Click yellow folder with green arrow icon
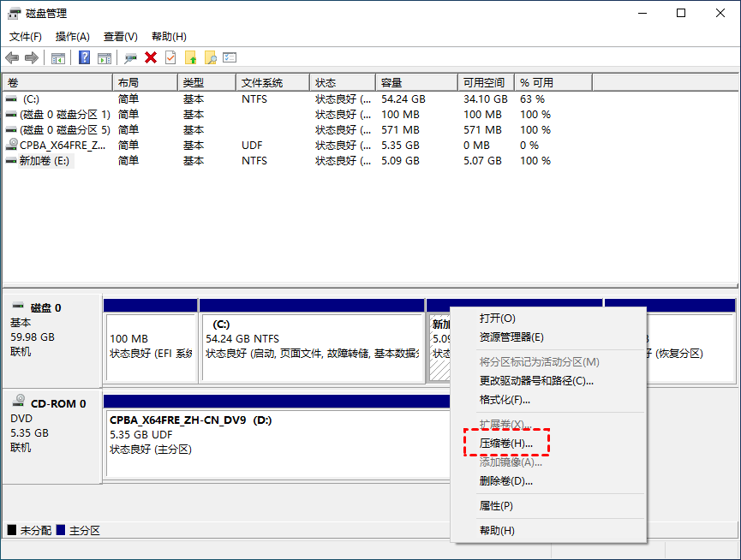The image size is (741, 560). (190, 57)
